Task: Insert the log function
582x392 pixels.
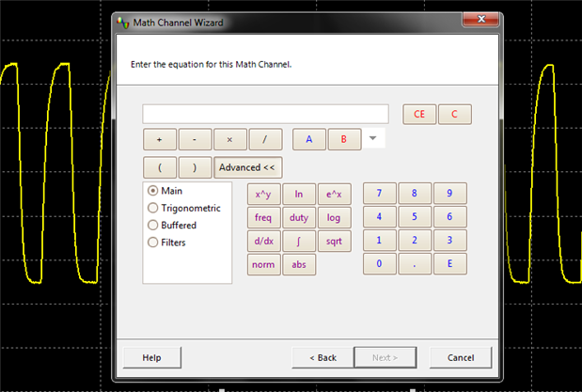Action: [x=334, y=217]
